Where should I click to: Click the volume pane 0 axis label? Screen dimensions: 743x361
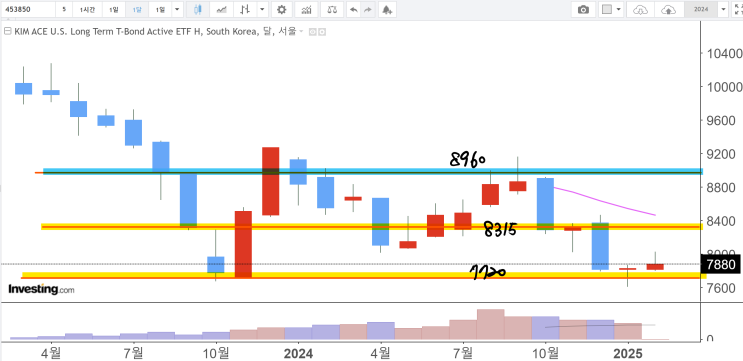coord(710,339)
